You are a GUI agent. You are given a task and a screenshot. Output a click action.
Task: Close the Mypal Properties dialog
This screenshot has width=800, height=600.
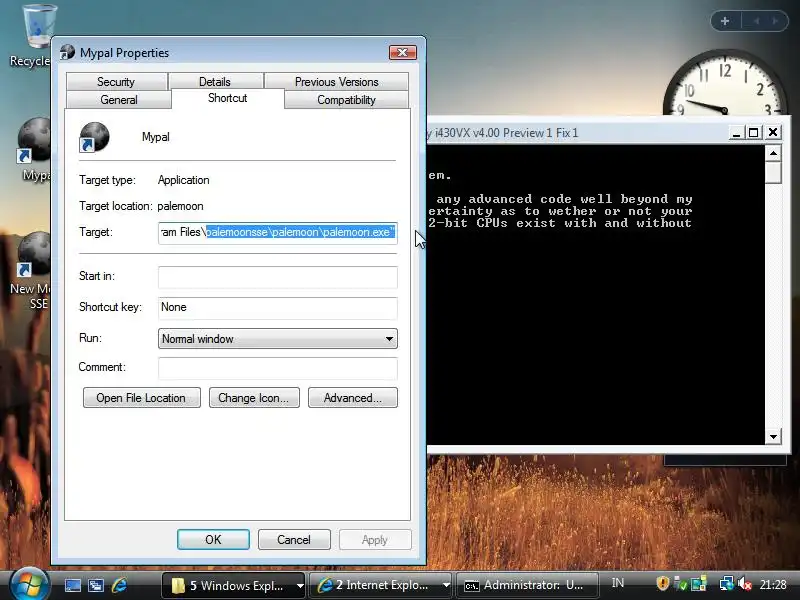pyautogui.click(x=403, y=53)
